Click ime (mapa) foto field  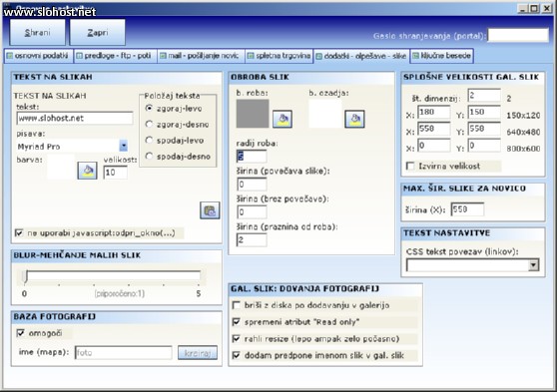coord(123,352)
